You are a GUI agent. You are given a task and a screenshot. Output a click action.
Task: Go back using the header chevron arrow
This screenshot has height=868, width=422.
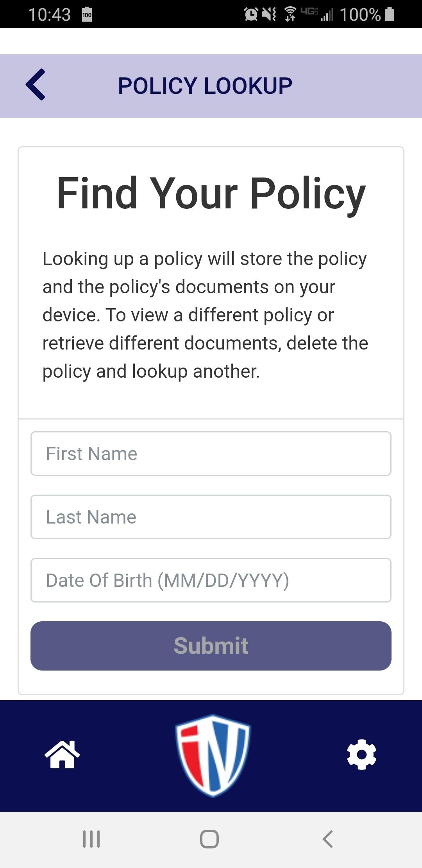point(36,85)
